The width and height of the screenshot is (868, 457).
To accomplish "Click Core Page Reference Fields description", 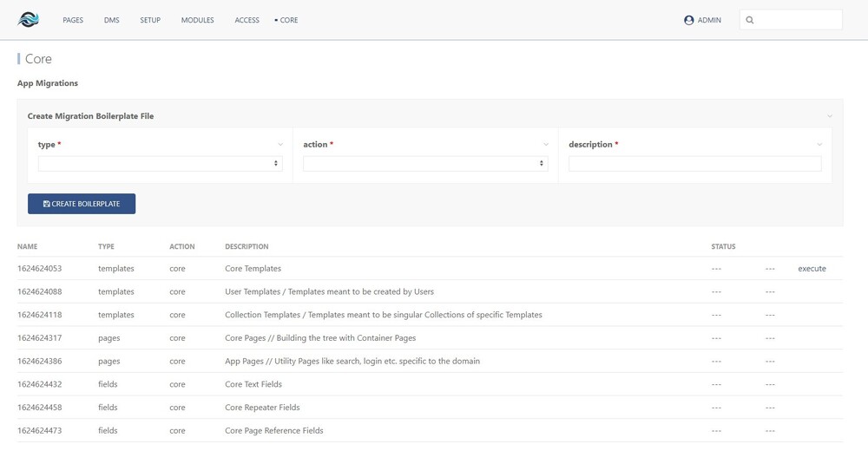I will coord(274,430).
